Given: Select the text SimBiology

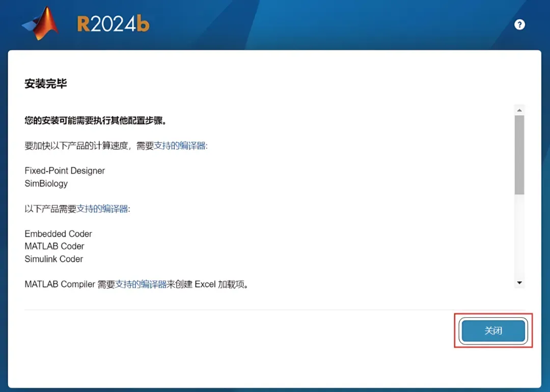Looking at the screenshot, I should (x=46, y=184).
